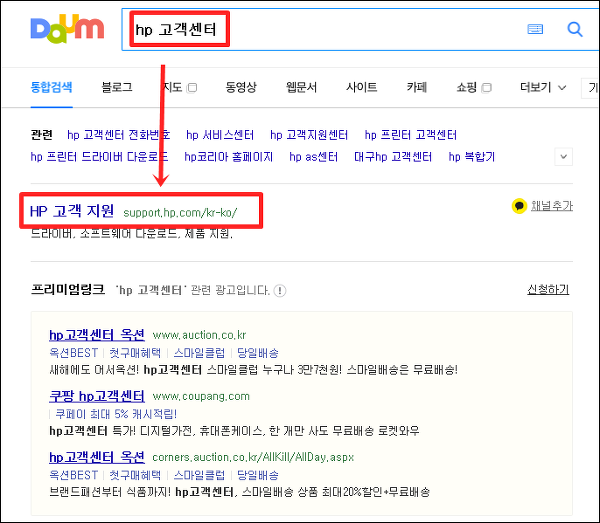Click related search 'hp코리아 홈페이지'

pyautogui.click(x=228, y=156)
